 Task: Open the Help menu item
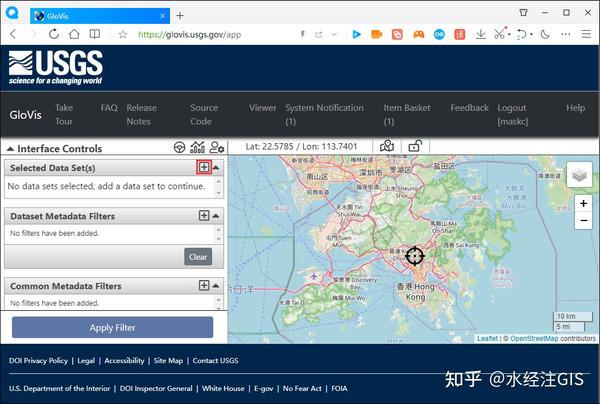pyautogui.click(x=576, y=108)
